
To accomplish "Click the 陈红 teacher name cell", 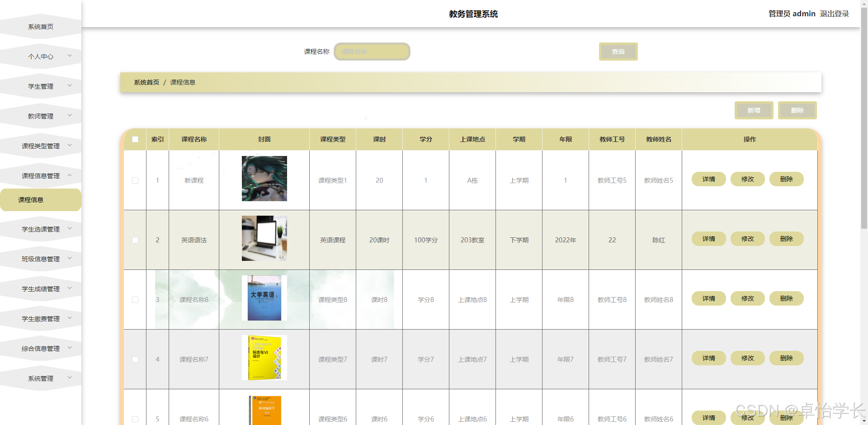I will [x=659, y=240].
